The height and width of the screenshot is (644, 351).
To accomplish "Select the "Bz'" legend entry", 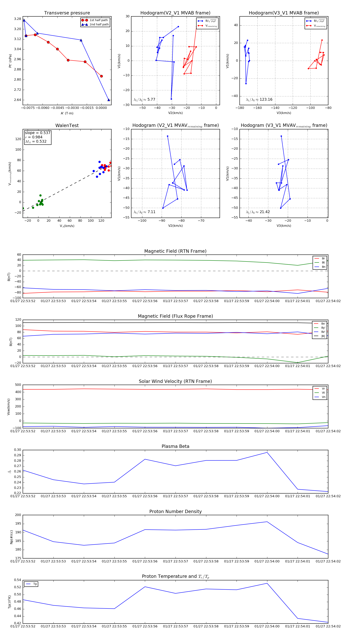I will click(320, 332).
